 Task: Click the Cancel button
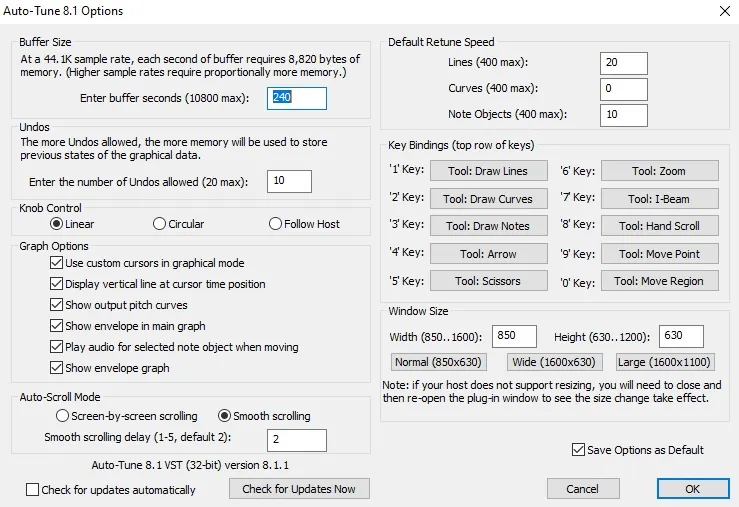pyautogui.click(x=583, y=489)
